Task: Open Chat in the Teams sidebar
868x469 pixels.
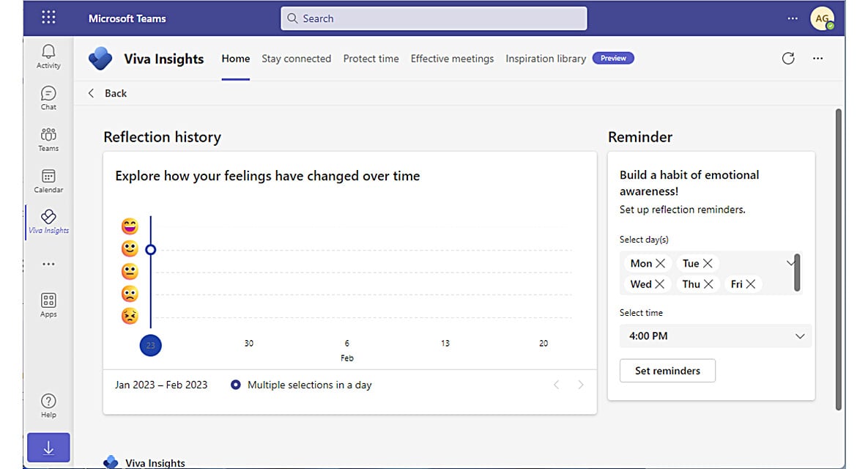Action: (x=49, y=98)
